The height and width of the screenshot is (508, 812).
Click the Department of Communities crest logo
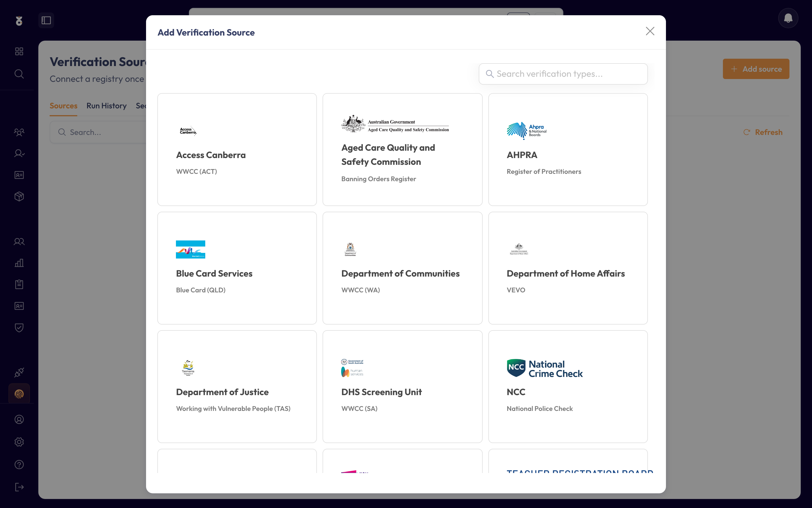tap(350, 249)
